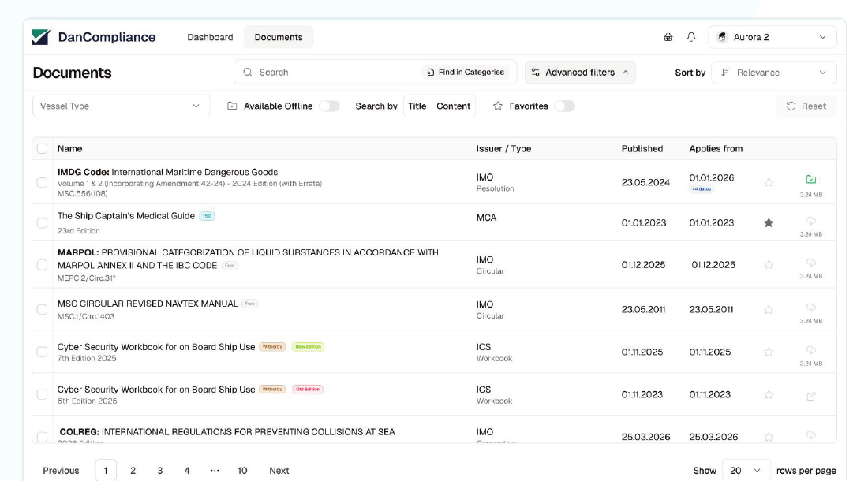This screenshot has height=481, width=868.
Task: Click the Available Offline folder icon
Action: pyautogui.click(x=232, y=106)
